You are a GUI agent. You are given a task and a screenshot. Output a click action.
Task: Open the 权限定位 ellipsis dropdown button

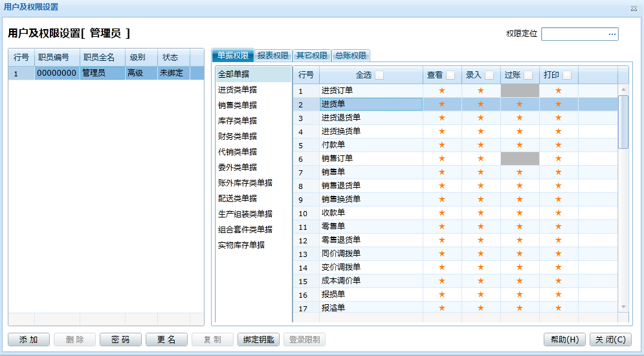click(x=612, y=34)
